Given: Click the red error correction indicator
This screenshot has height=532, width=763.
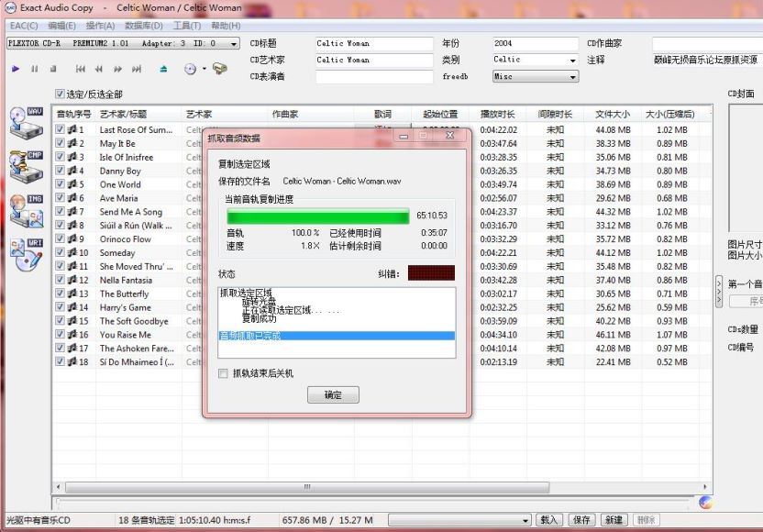Looking at the screenshot, I should point(431,273).
